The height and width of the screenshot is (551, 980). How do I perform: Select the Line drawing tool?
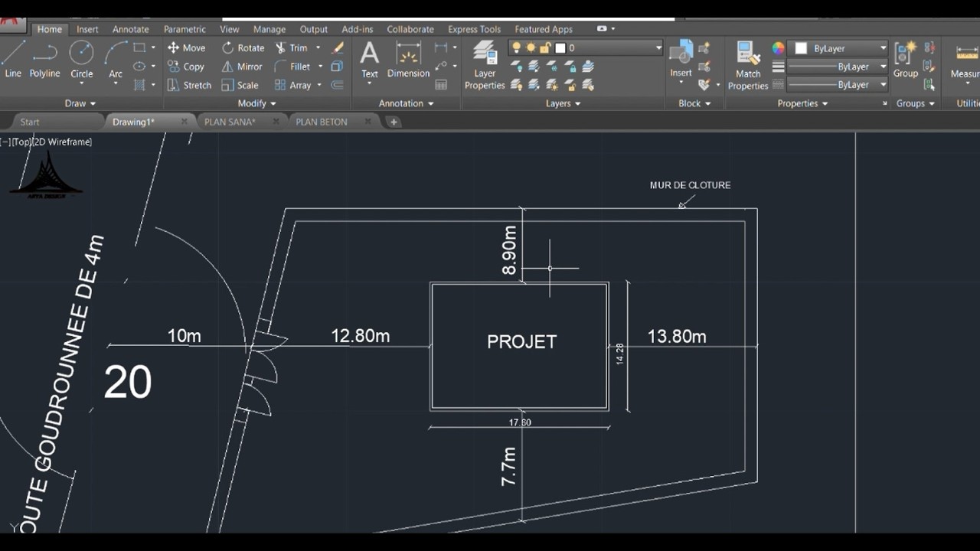13,59
